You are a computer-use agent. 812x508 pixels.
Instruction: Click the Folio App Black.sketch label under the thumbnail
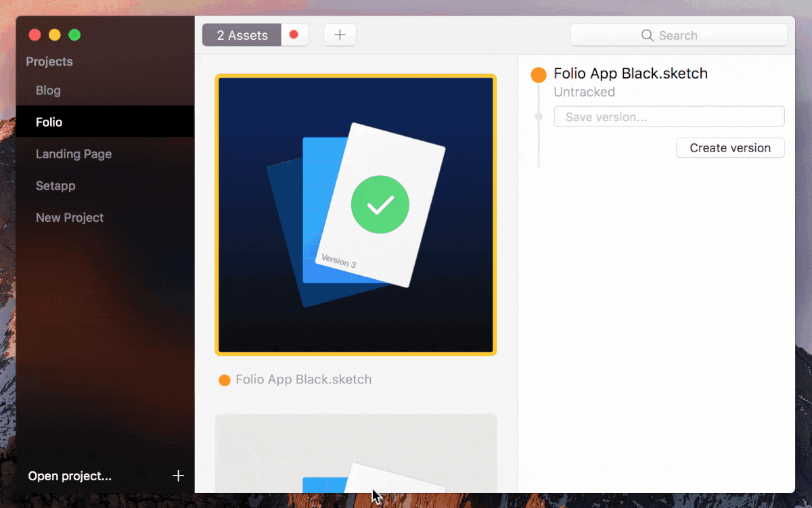(x=304, y=379)
